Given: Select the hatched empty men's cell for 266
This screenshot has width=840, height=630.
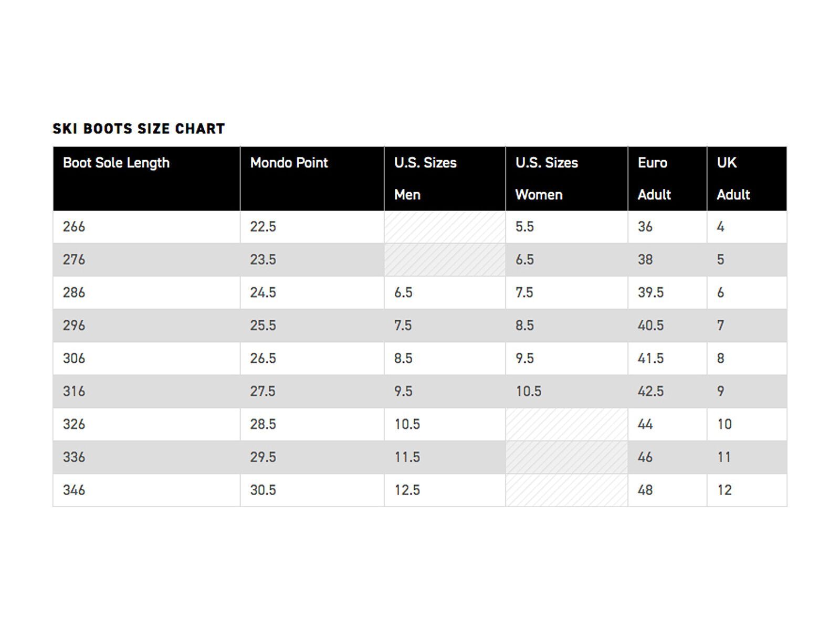Looking at the screenshot, I should [x=445, y=227].
